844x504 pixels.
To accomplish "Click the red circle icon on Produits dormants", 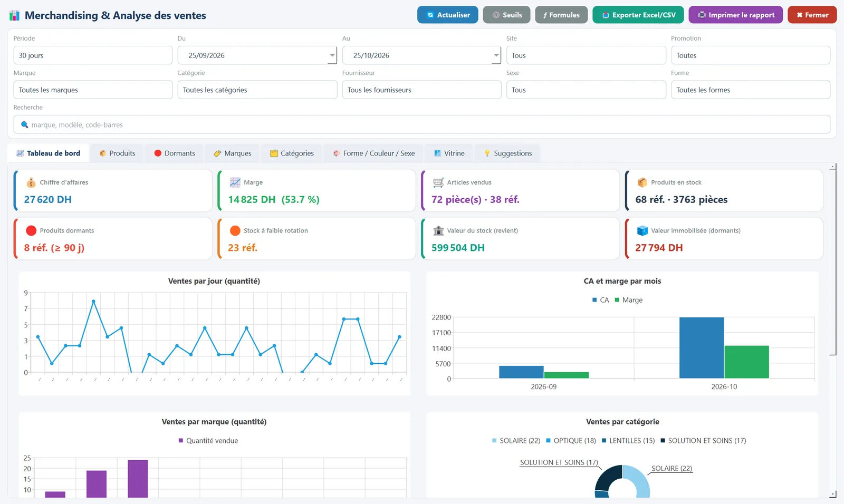I will point(31,230).
